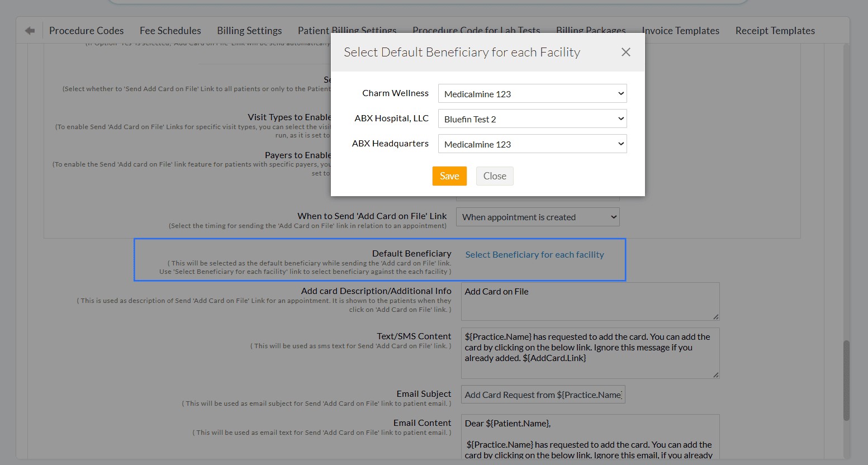Open the ABX Headquarters beneficiary dropdown

533,144
